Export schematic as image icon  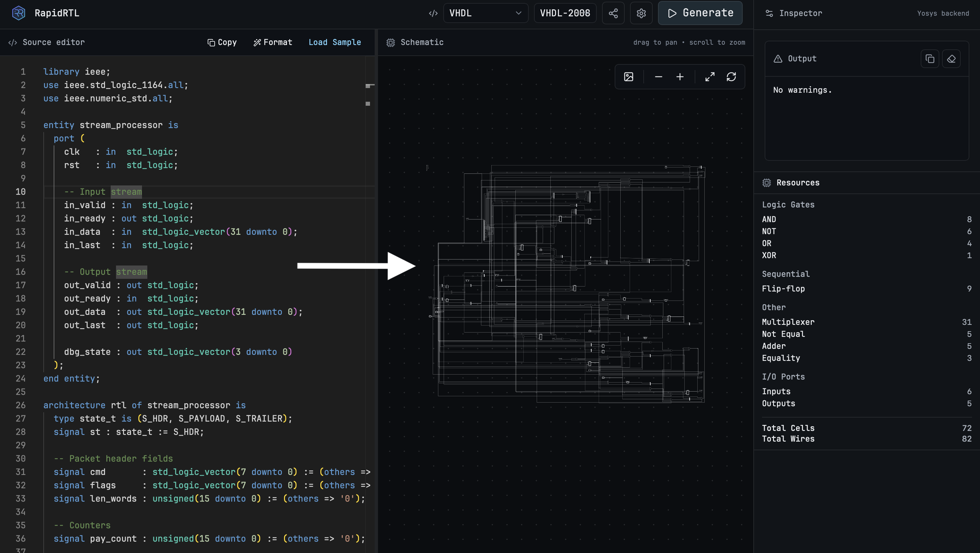(628, 77)
